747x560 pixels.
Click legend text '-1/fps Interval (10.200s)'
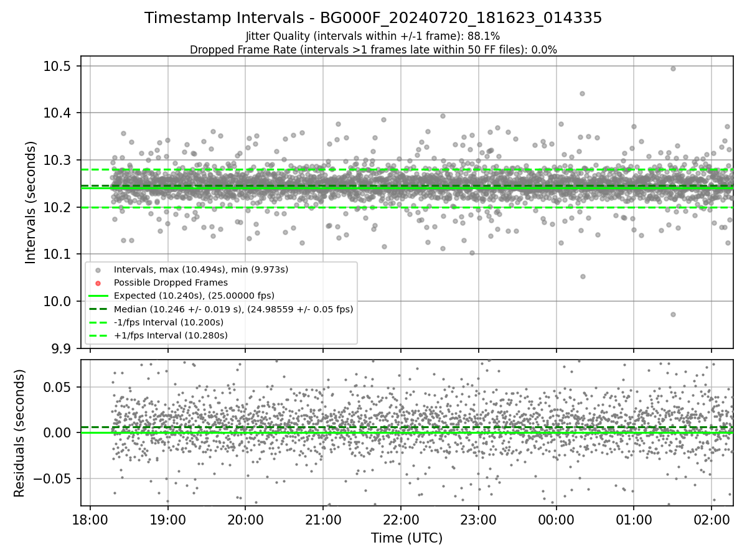coord(169,322)
